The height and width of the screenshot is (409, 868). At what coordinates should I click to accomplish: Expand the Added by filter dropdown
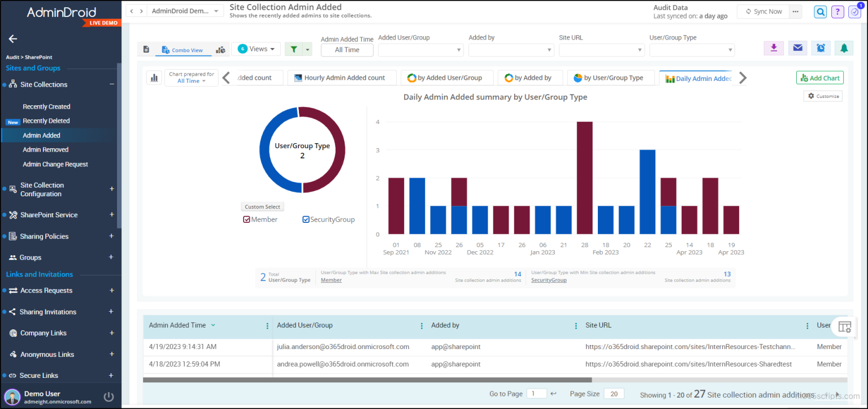coord(511,50)
